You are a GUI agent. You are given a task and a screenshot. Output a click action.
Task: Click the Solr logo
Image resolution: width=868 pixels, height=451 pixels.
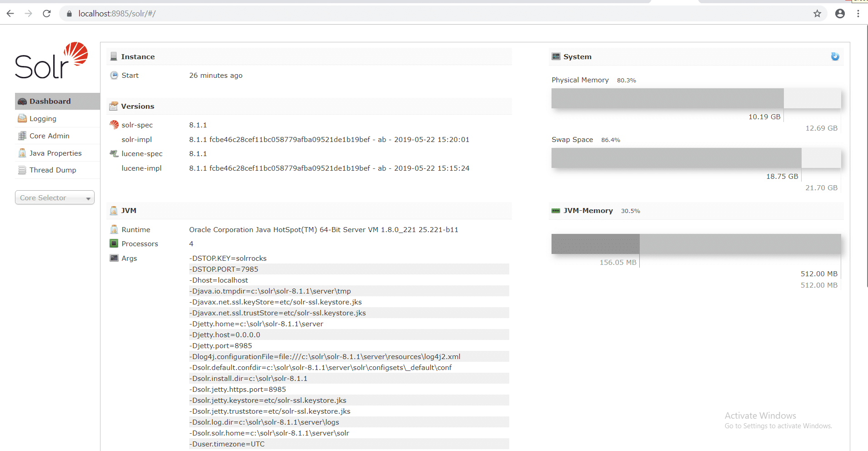click(51, 61)
